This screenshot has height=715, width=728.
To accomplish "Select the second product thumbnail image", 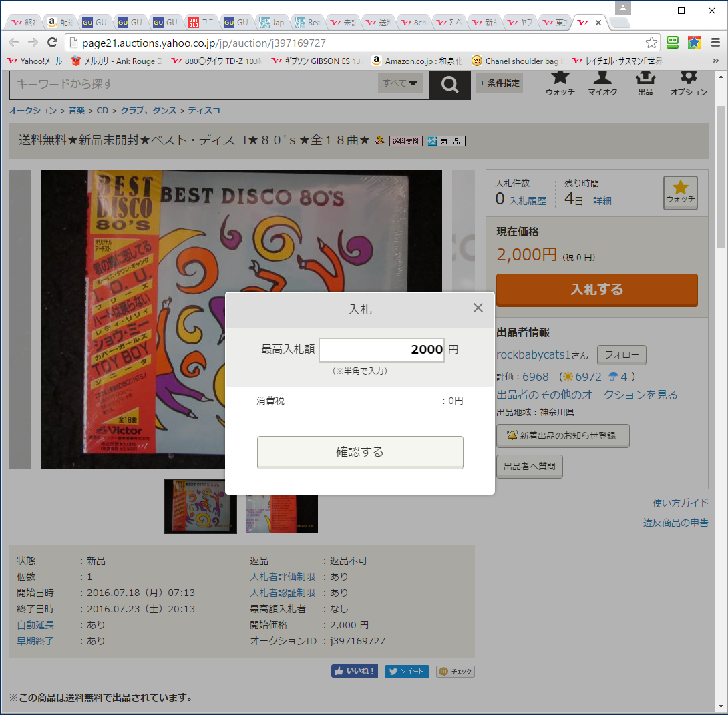I will (282, 514).
